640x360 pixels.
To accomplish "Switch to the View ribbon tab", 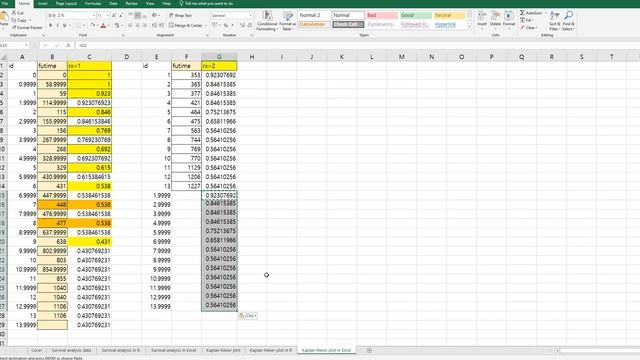I will (x=150, y=3).
